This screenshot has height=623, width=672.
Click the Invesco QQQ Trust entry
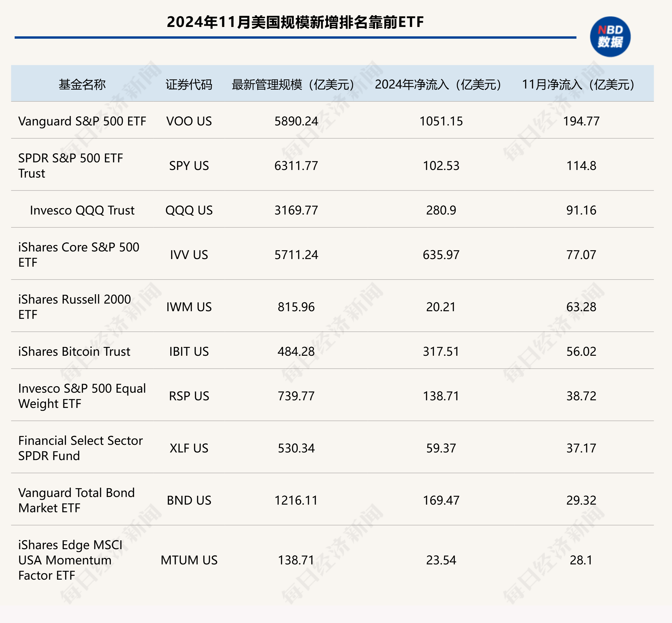pyautogui.click(x=81, y=210)
